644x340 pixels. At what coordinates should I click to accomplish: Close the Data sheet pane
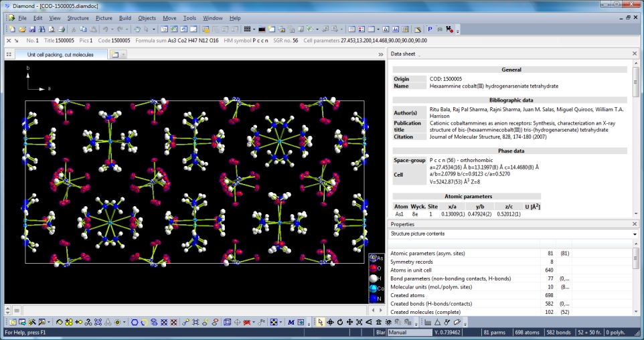click(x=635, y=54)
